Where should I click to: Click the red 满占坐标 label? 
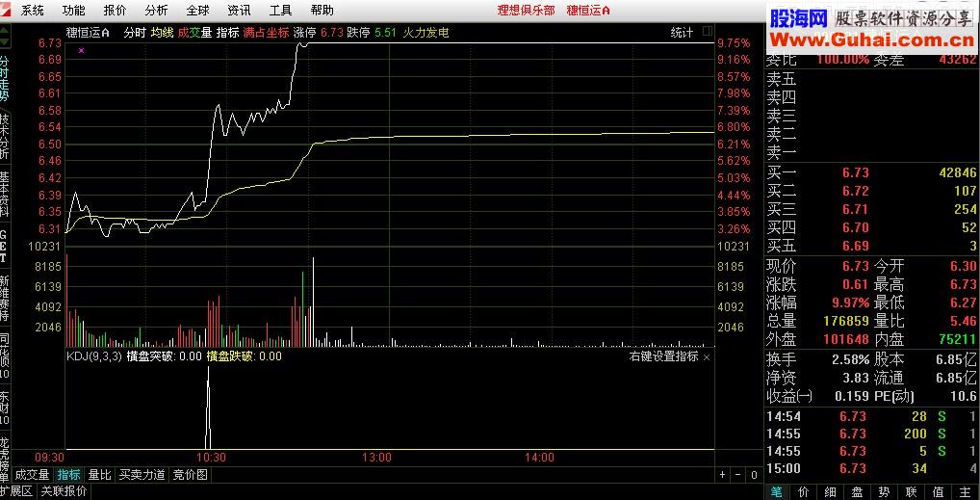(267, 33)
